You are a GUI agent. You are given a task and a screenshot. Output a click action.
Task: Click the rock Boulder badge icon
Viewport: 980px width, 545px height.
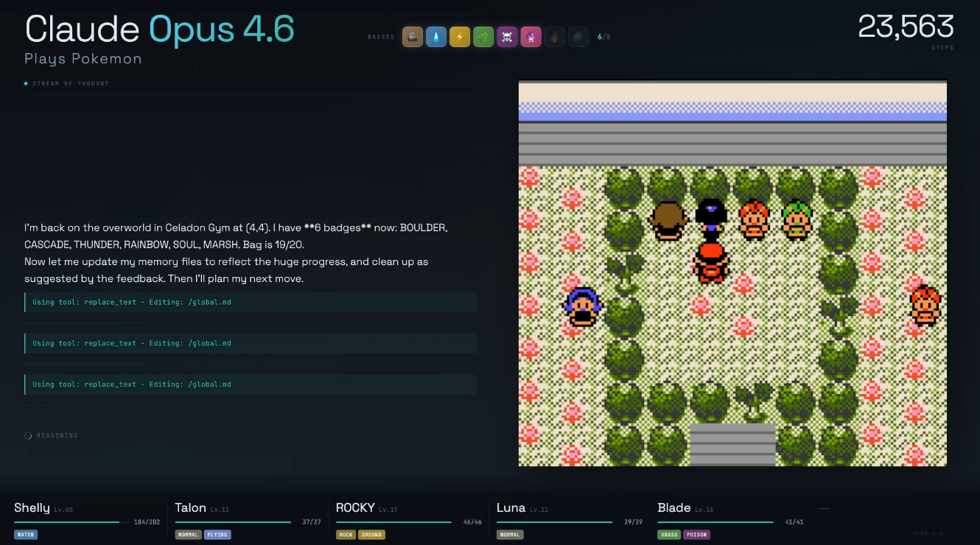coord(413,37)
